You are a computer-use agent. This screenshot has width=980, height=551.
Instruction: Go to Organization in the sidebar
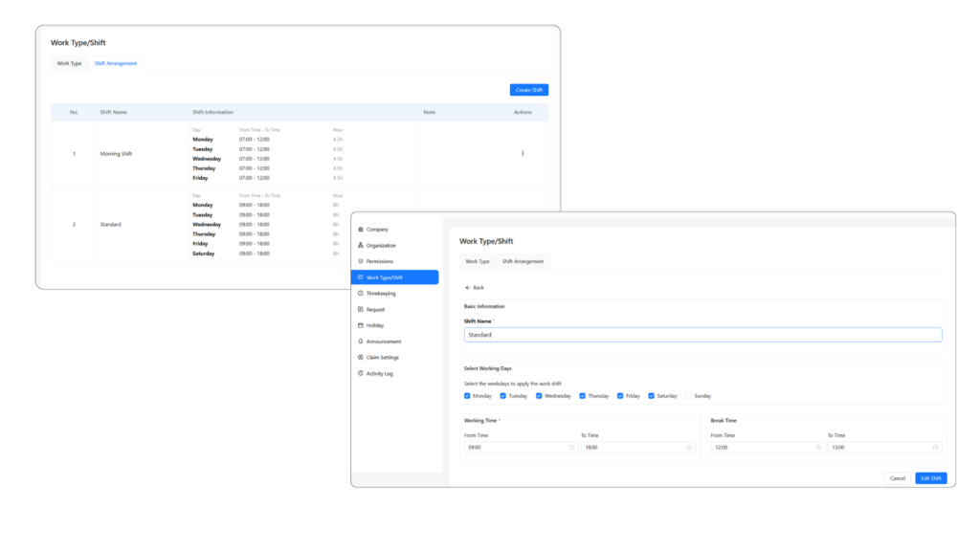pos(380,246)
